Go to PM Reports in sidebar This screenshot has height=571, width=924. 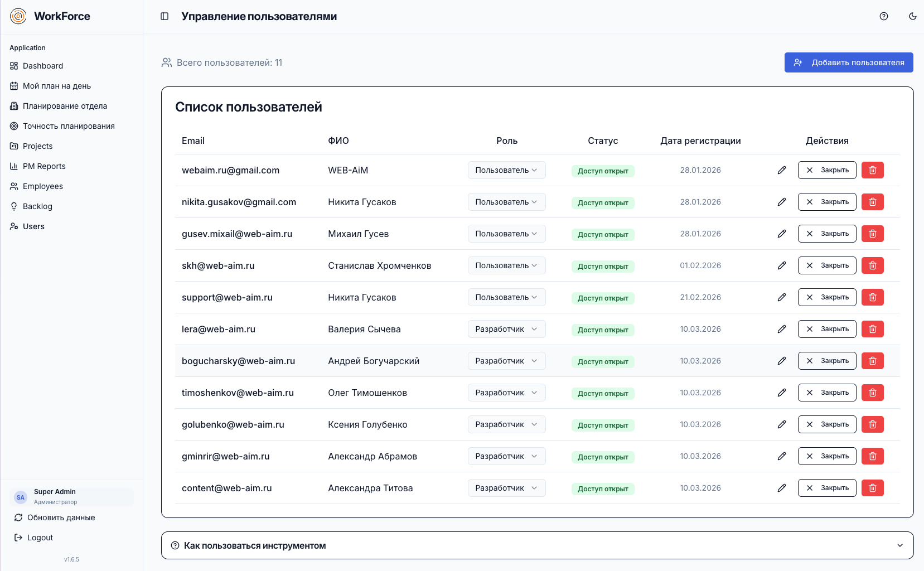[44, 166]
